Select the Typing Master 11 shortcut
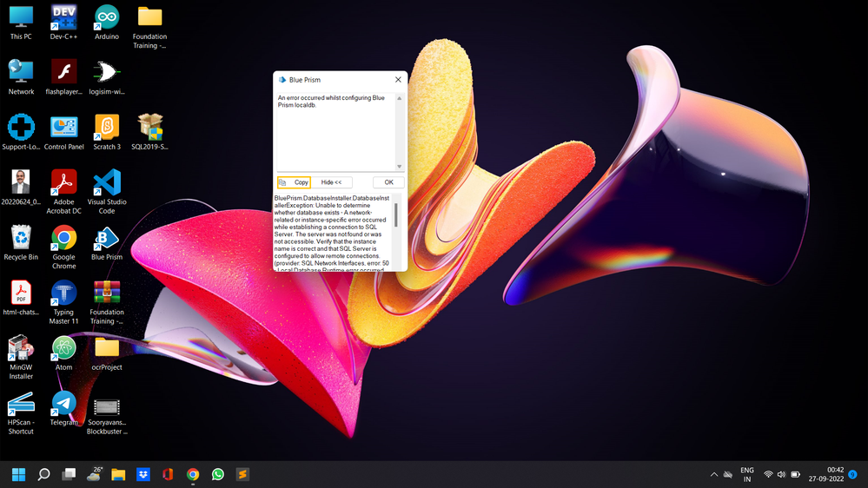Screen dimensions: 868x488 point(63,302)
